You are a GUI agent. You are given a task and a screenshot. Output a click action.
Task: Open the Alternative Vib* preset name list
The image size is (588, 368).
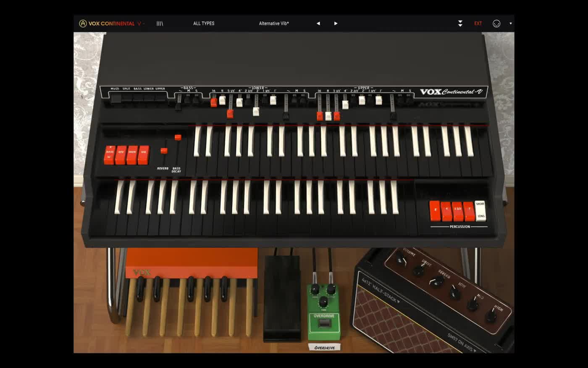click(274, 24)
